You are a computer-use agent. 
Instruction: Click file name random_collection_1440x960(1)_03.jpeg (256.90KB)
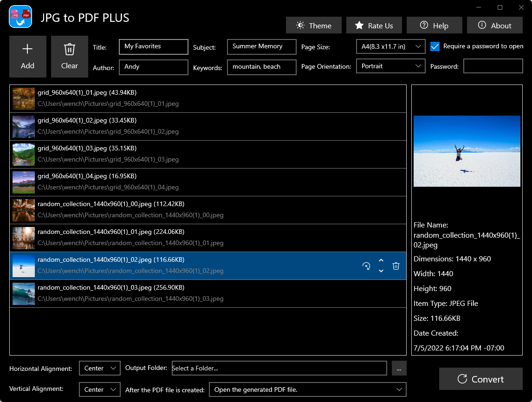[111, 287]
